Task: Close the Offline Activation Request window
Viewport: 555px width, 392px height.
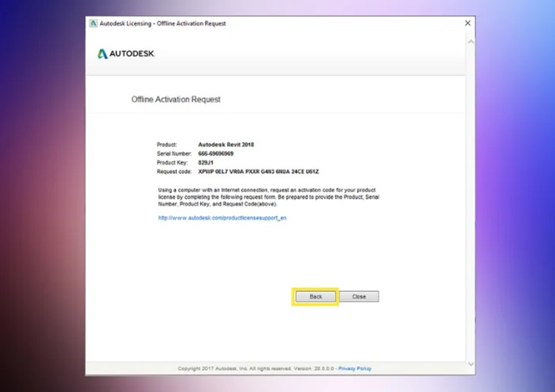Action: [467, 24]
